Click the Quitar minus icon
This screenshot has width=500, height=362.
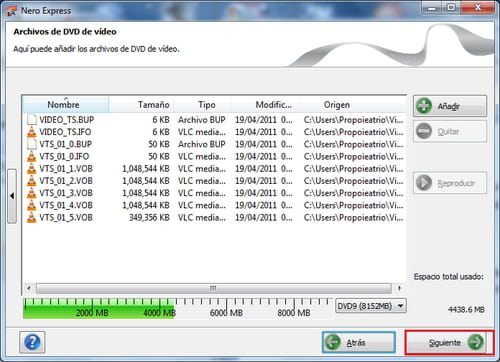coord(424,131)
